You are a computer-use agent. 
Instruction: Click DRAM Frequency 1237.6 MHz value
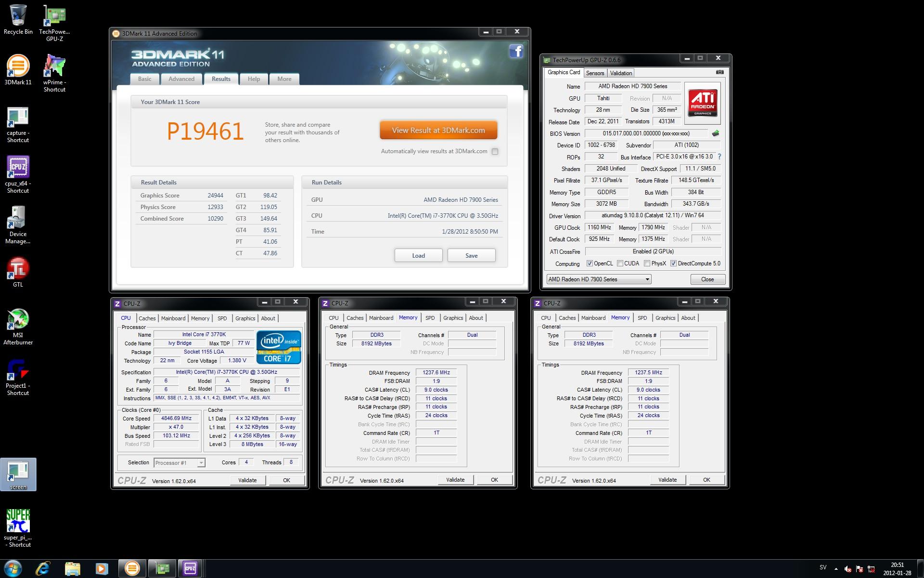coord(436,373)
